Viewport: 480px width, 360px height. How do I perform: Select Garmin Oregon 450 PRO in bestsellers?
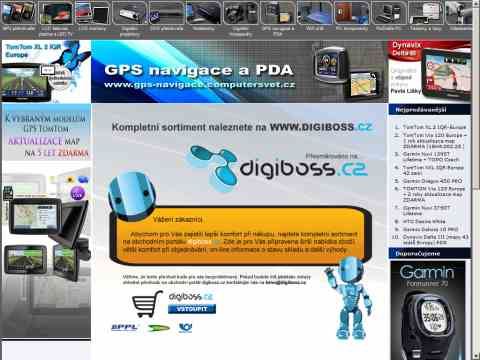(432, 181)
